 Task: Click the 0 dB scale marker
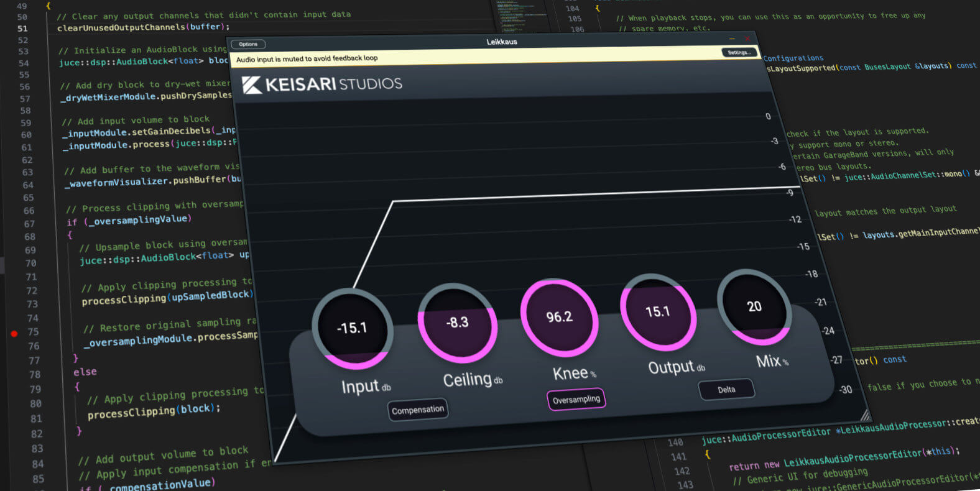point(768,116)
